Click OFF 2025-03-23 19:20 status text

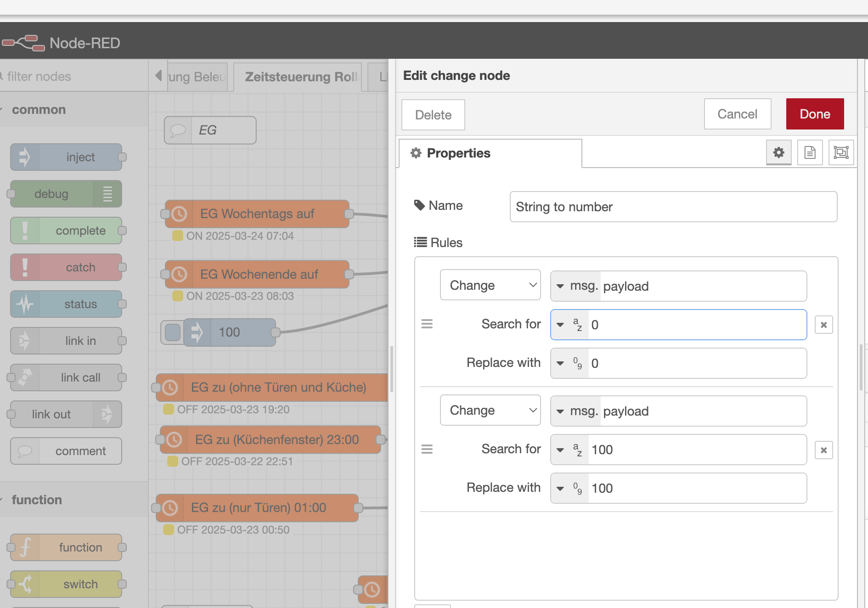pos(233,410)
